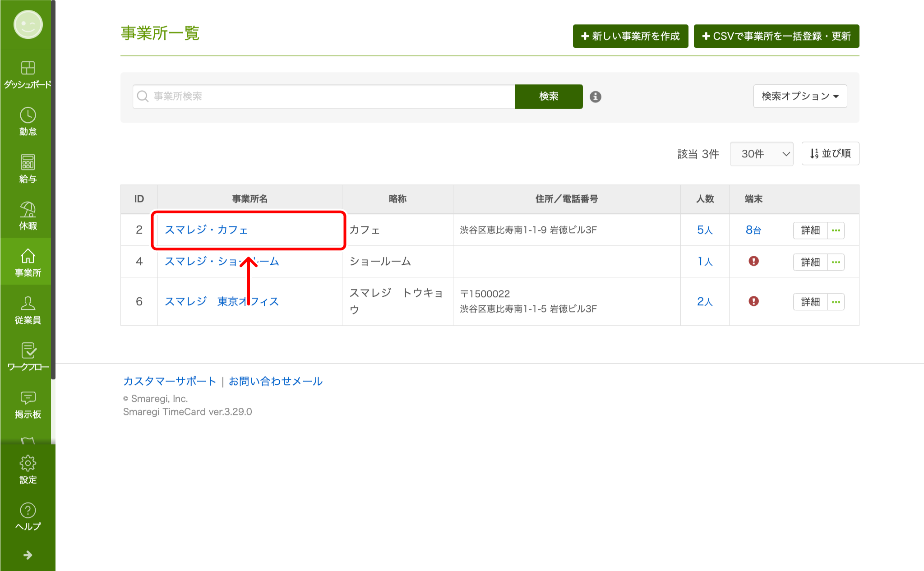Viewport: 924px width, 571px height.
Task: Click the 8台 terminals link
Action: tap(753, 230)
